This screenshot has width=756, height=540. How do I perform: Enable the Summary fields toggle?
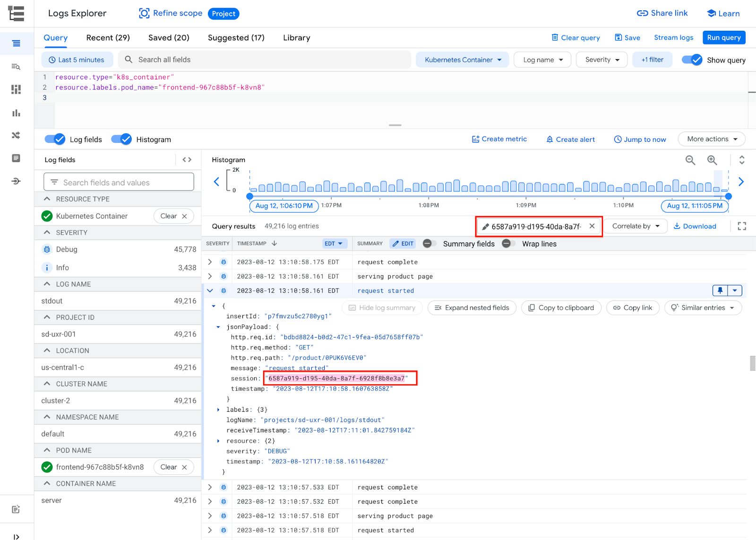[430, 244]
